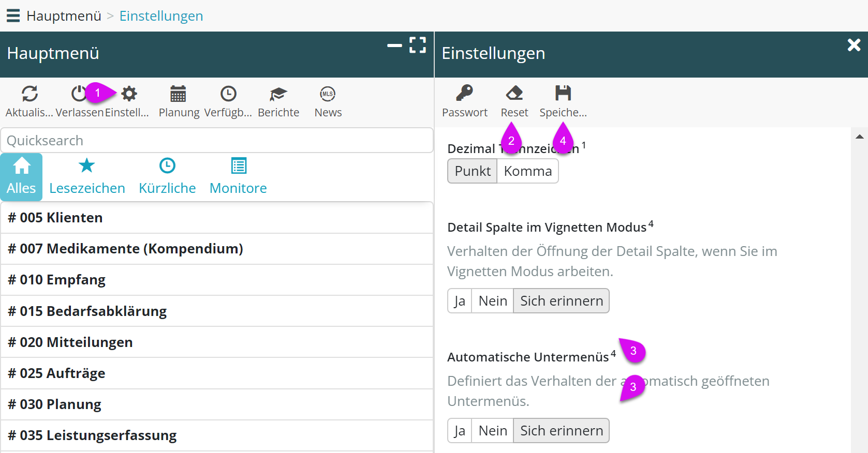868x453 pixels.
Task: Open Einstellungen via the gear icon
Action: pos(129,94)
